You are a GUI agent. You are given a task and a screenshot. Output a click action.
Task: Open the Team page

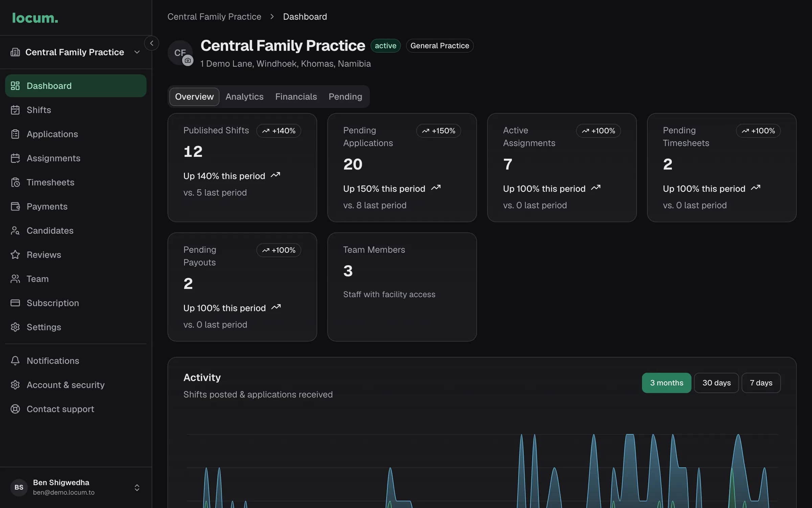point(76,279)
